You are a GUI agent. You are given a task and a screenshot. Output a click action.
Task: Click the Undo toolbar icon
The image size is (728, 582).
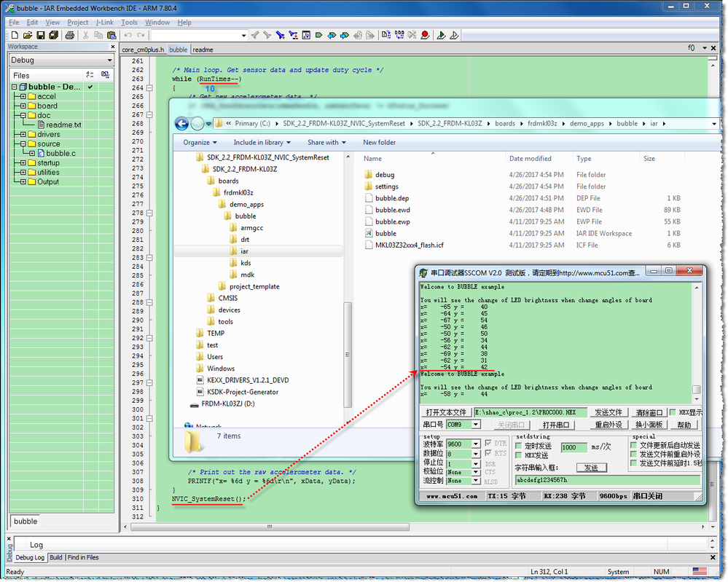coord(128,35)
